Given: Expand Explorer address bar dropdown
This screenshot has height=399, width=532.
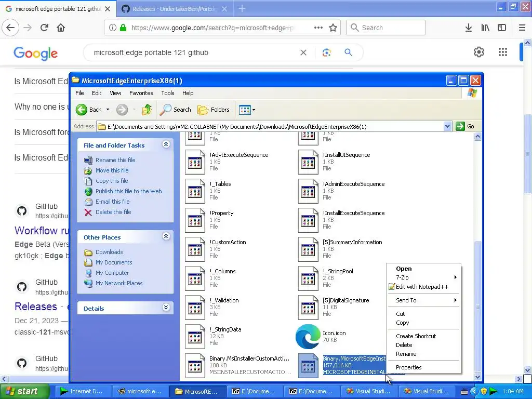Looking at the screenshot, I should point(447,127).
